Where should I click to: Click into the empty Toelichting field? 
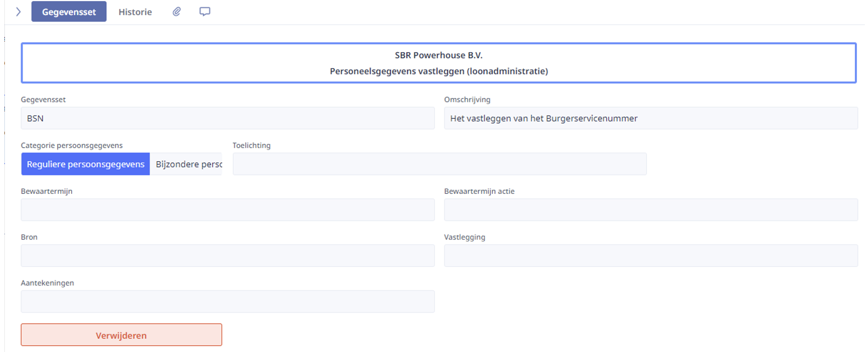[439, 164]
